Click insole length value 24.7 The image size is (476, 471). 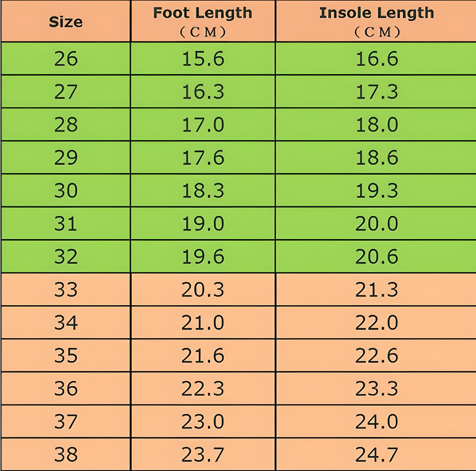pos(376,455)
